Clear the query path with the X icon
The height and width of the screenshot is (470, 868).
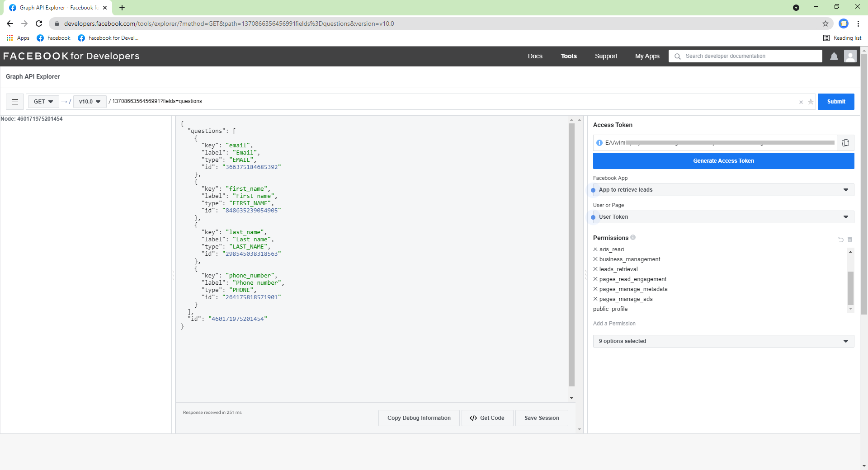click(x=801, y=102)
